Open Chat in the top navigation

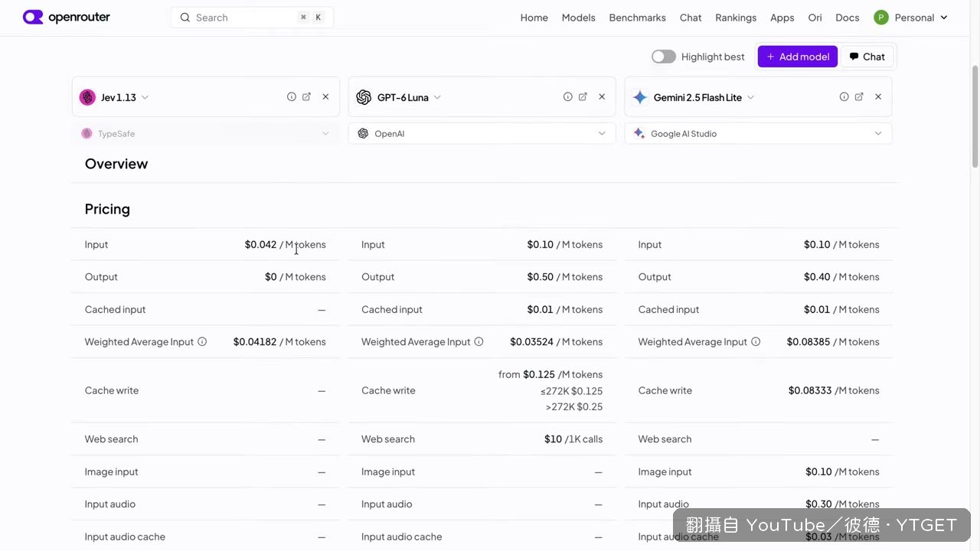[x=691, y=18]
